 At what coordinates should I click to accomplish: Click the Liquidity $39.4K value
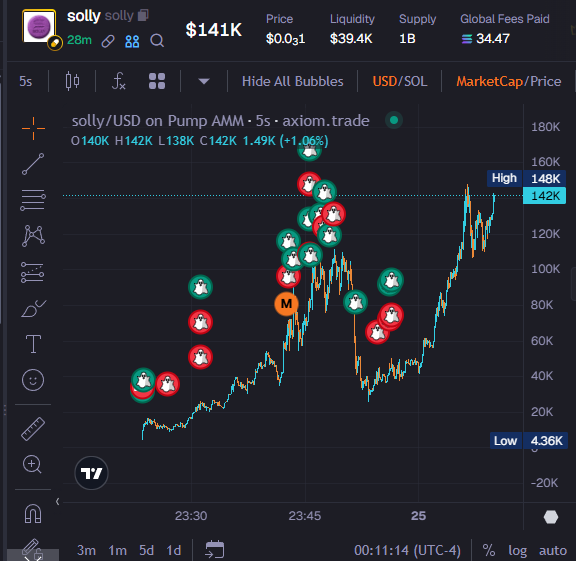coord(351,38)
